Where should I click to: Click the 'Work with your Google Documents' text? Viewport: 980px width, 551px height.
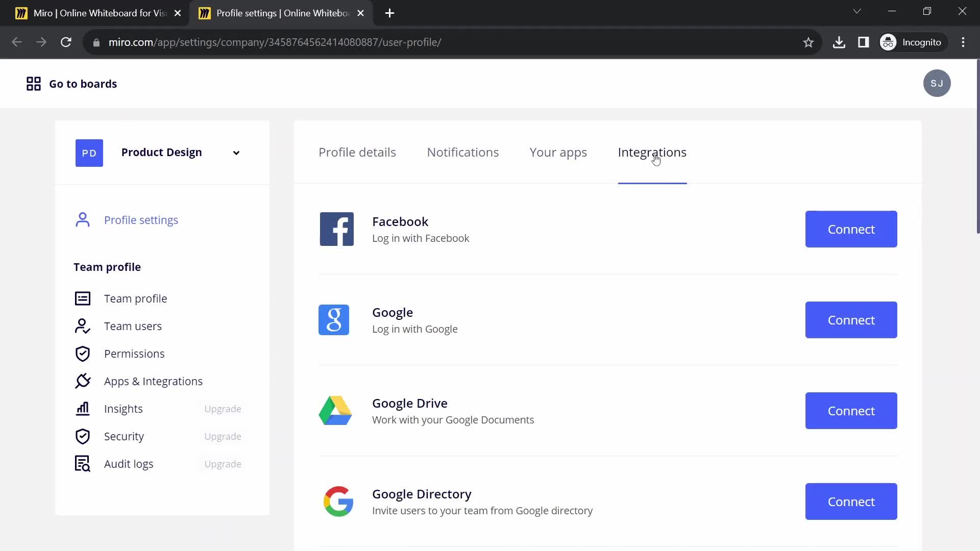[x=453, y=420]
